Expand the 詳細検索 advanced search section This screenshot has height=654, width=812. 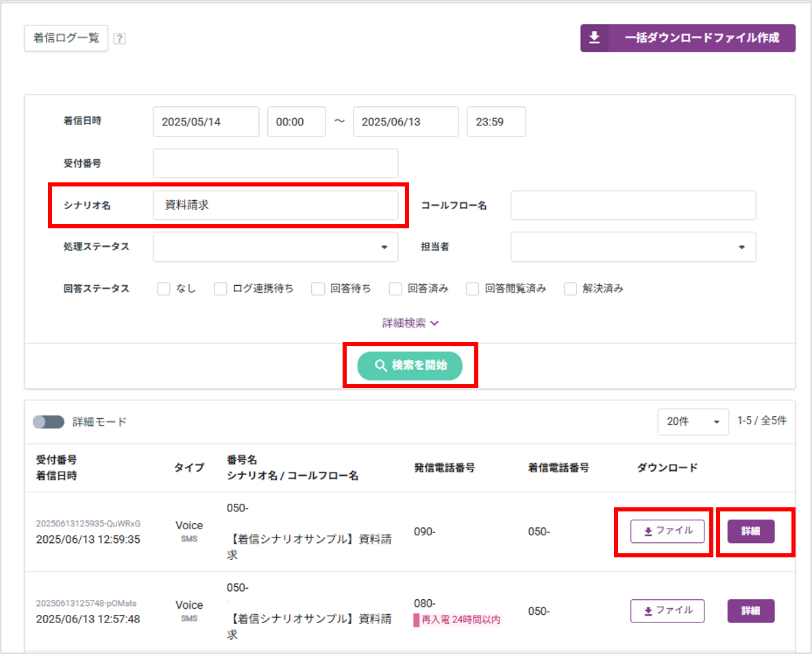[x=410, y=323]
